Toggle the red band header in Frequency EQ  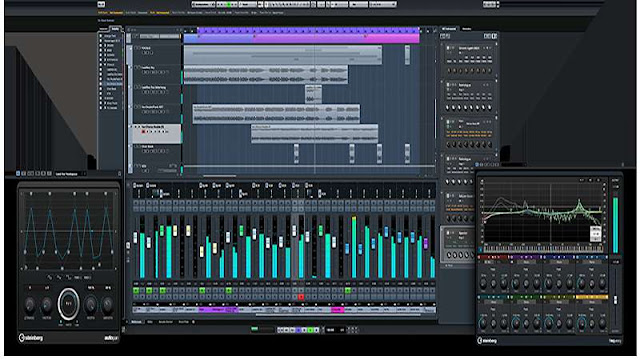[493, 258]
